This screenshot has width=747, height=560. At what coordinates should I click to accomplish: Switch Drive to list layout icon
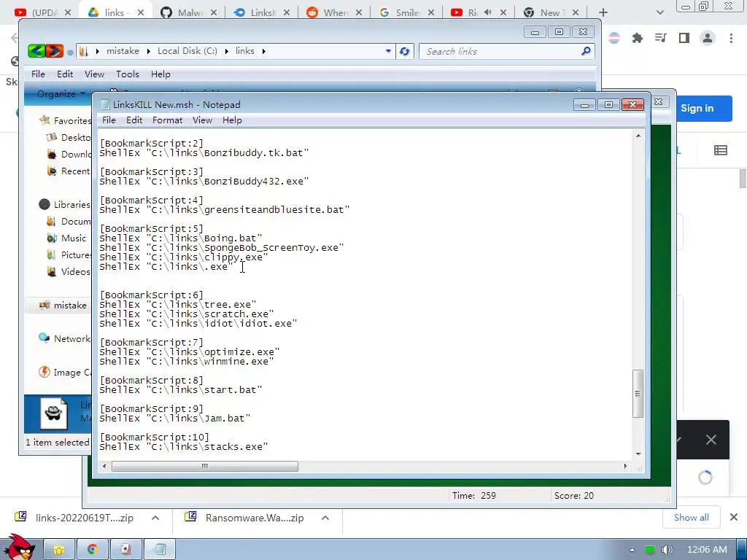[x=720, y=150]
